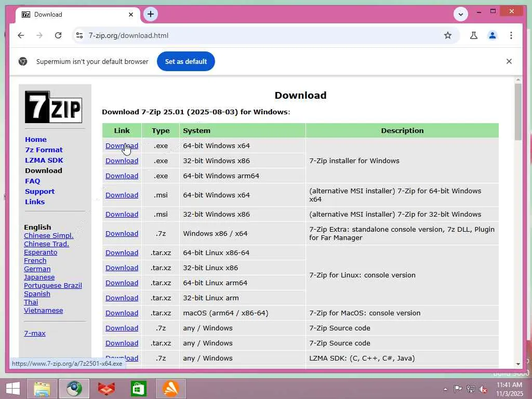532x399 pixels.
Task: Open the browser three-dot menu
Action: (x=511, y=35)
